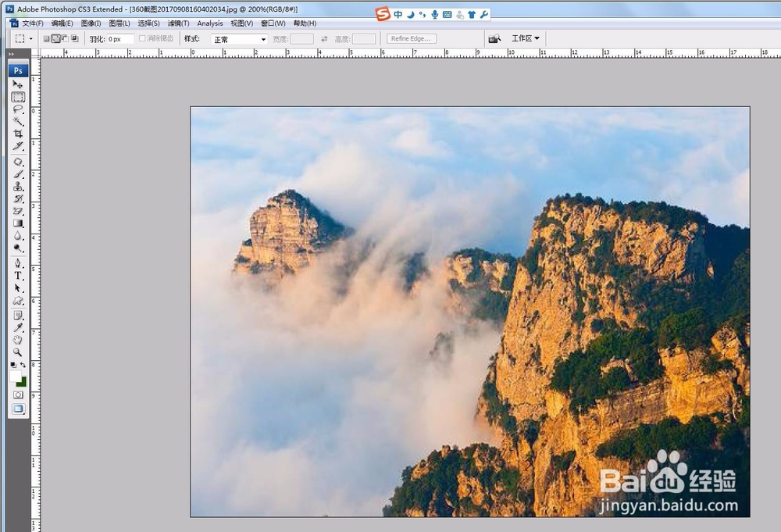This screenshot has width=781, height=532.
Task: Change the screen mode button
Action: [18, 409]
